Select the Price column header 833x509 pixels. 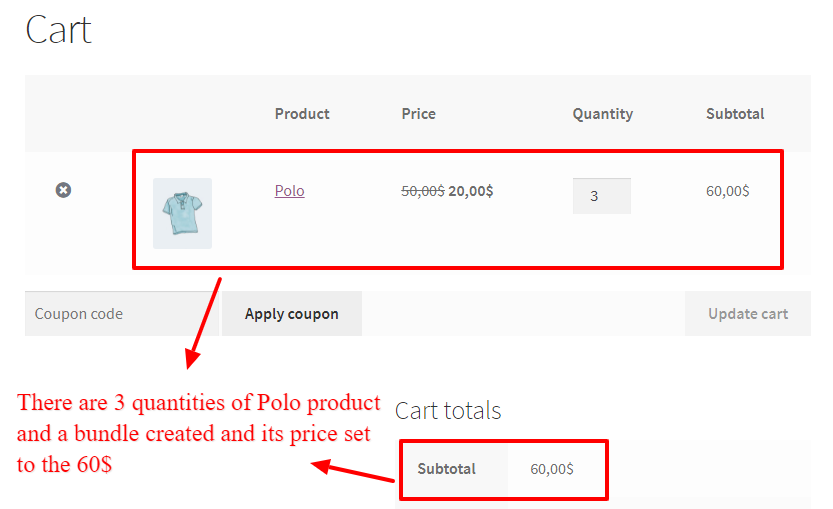click(x=418, y=114)
